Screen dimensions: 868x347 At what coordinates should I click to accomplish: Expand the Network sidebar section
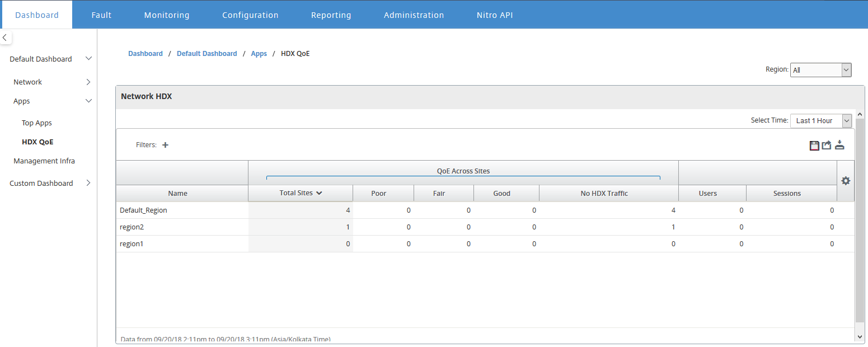[x=88, y=82]
